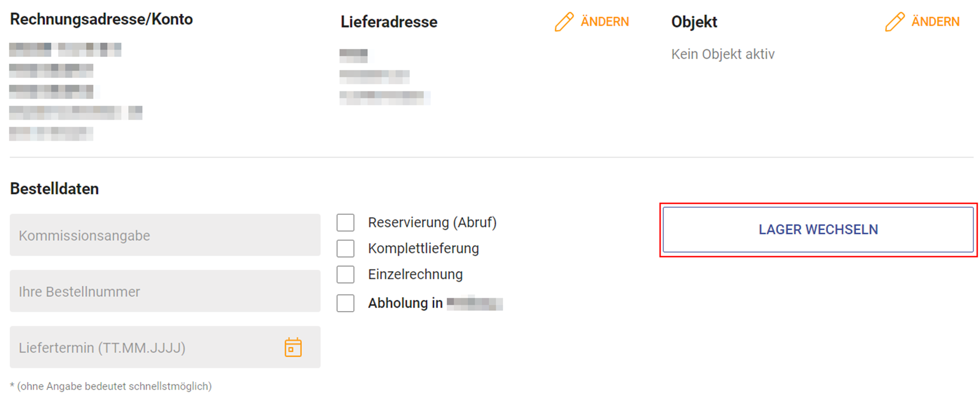Click the Abholung in label text
Screen dimensions: 980x420
405,303
